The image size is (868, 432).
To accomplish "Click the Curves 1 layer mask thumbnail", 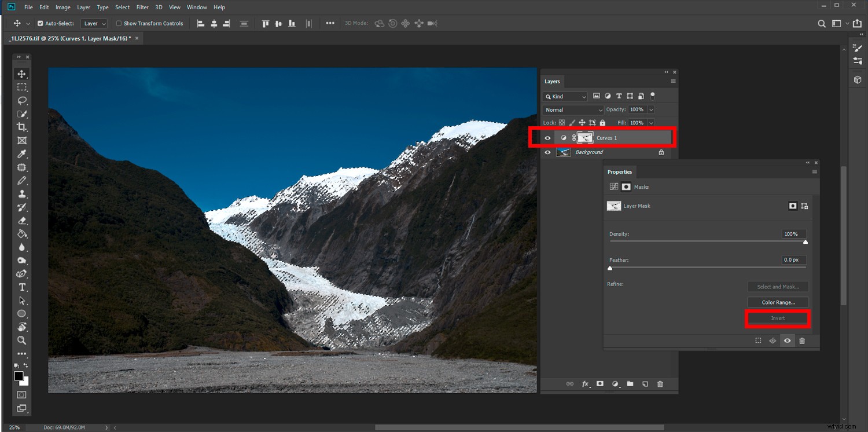I will [x=585, y=138].
